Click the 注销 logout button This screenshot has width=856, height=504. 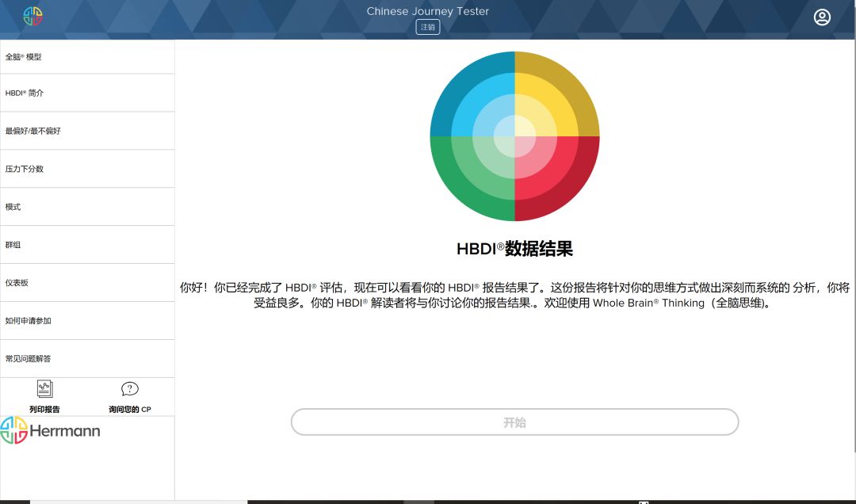pyautogui.click(x=427, y=27)
